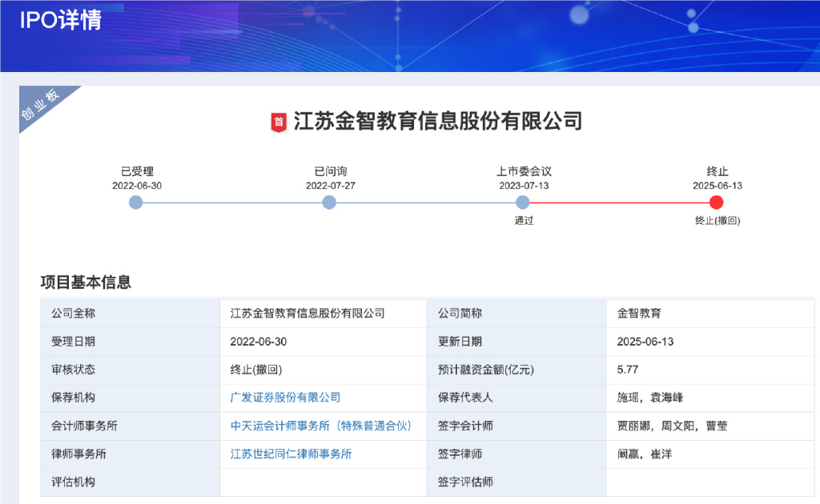Click the 5.77 financing amount value
This screenshot has height=504, width=820.
pyautogui.click(x=628, y=370)
